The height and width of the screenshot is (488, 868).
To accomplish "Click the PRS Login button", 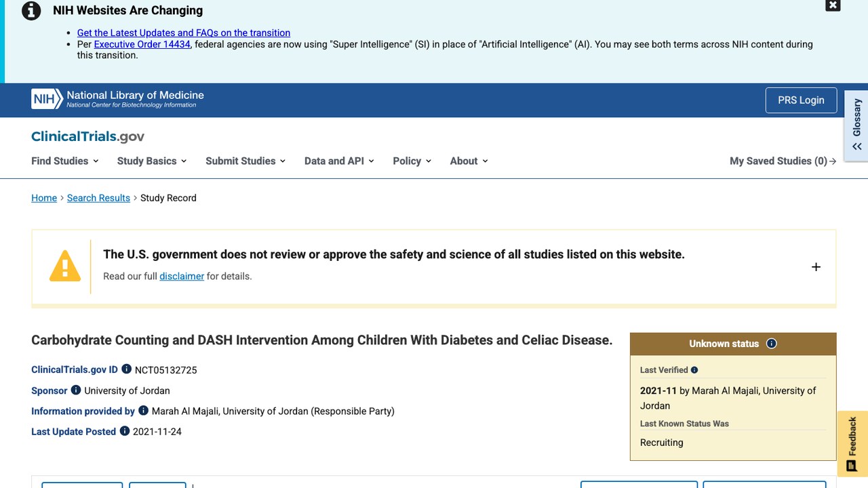I will tap(801, 100).
